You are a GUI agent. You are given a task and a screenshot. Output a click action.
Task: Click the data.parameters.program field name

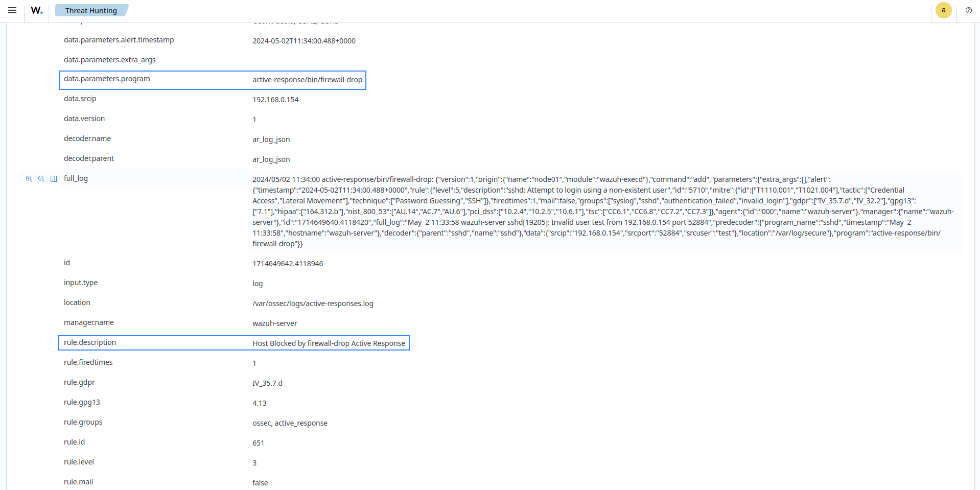[107, 79]
